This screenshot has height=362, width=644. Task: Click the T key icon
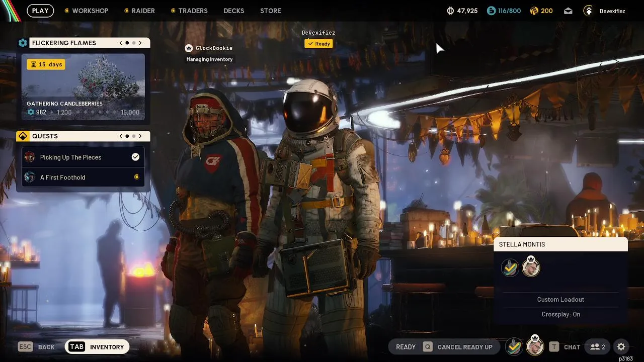[x=554, y=347]
